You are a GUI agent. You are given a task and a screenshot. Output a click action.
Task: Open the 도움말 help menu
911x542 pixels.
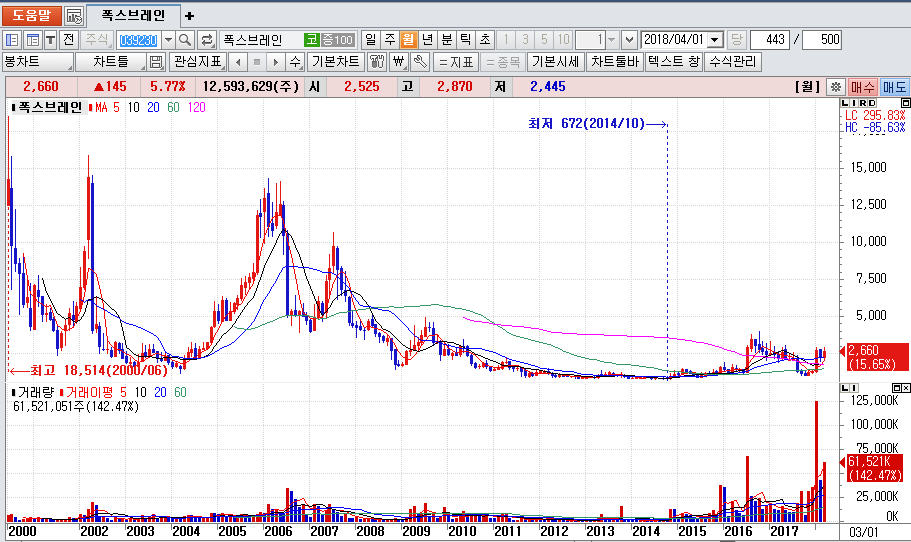[x=32, y=16]
